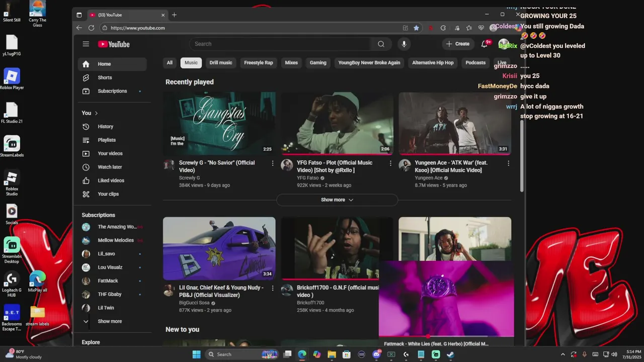Open a new browser tab with plus

coord(174,15)
